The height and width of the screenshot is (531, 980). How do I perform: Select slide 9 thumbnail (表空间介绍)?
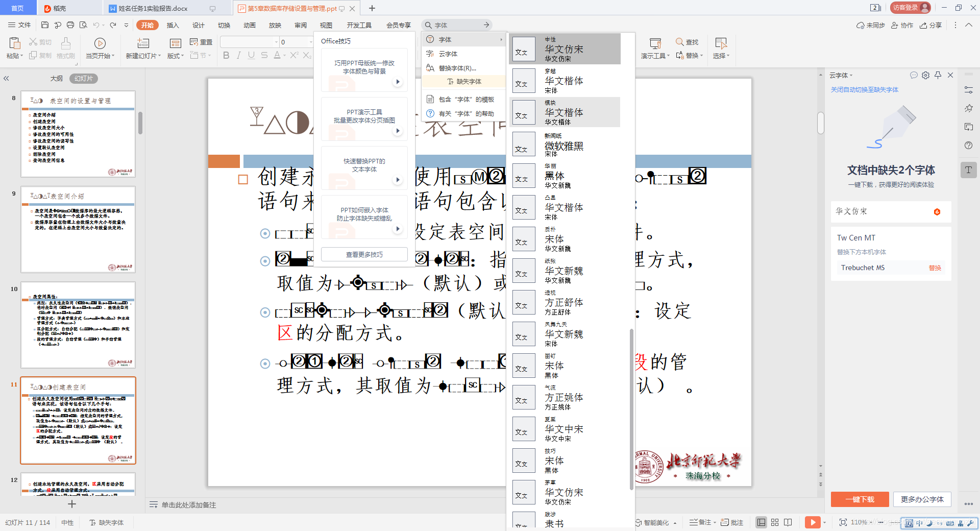(x=78, y=229)
